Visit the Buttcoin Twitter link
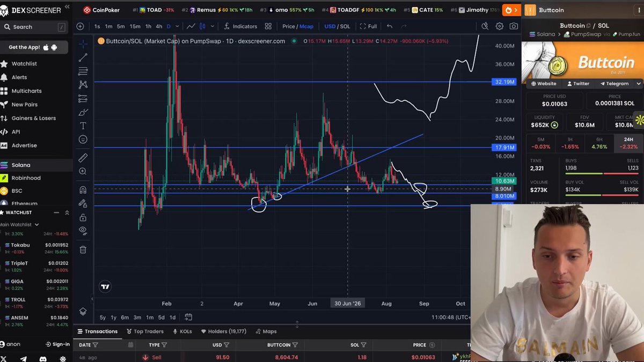This screenshot has height=362, width=644. click(x=577, y=84)
